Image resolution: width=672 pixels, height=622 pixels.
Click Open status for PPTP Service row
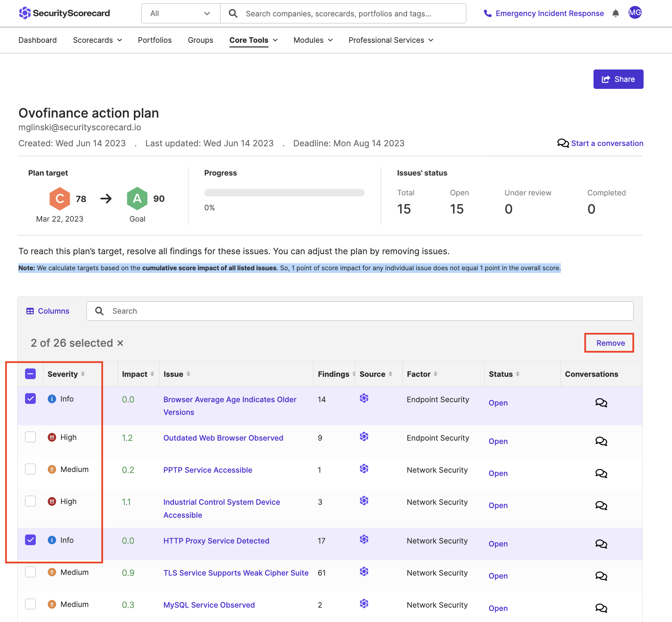[498, 474]
